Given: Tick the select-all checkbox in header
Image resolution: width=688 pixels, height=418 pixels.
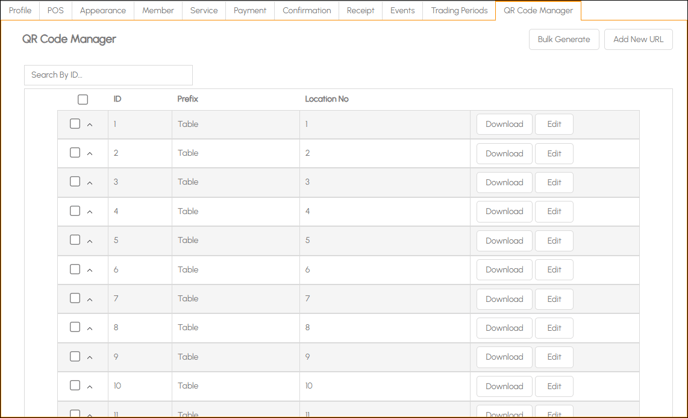Looking at the screenshot, I should click(83, 100).
